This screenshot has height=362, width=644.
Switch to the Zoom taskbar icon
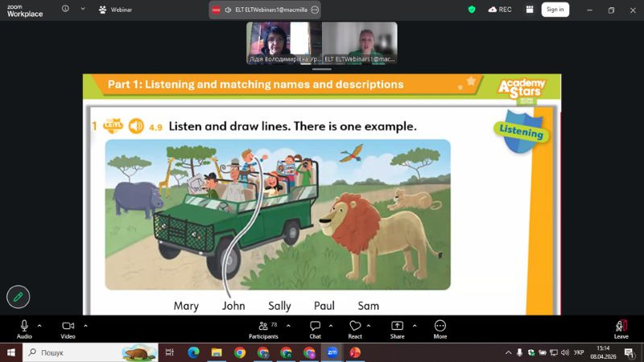(x=332, y=352)
